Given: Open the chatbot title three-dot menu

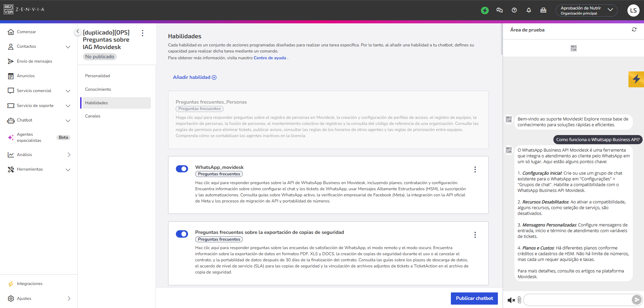Looking at the screenshot, I should pos(142,33).
